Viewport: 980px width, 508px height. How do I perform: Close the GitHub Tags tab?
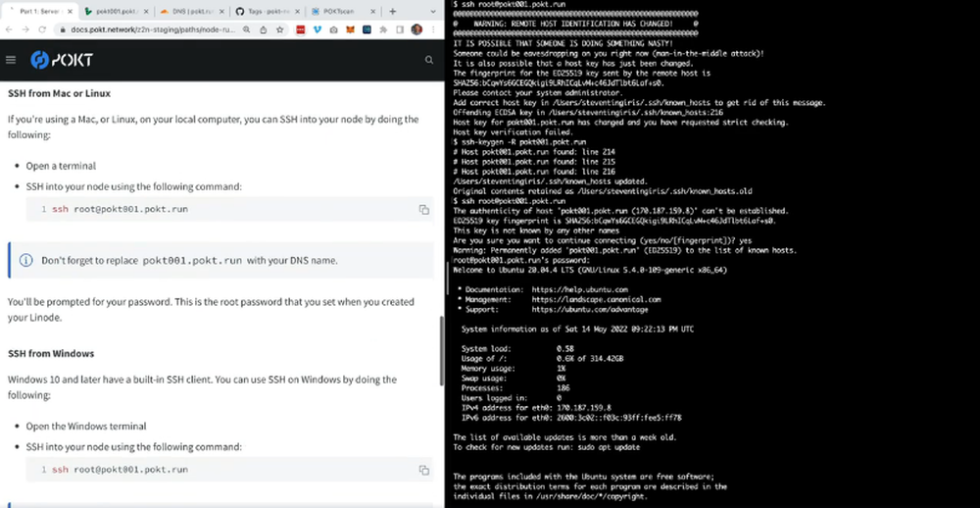tap(298, 11)
